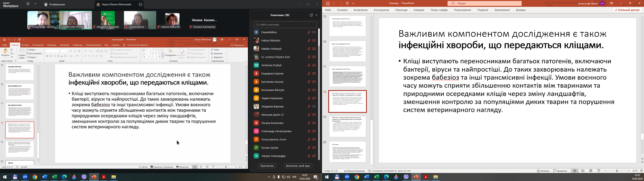
Task: Open Zoom meeting info icon
Action: click(28, 4)
